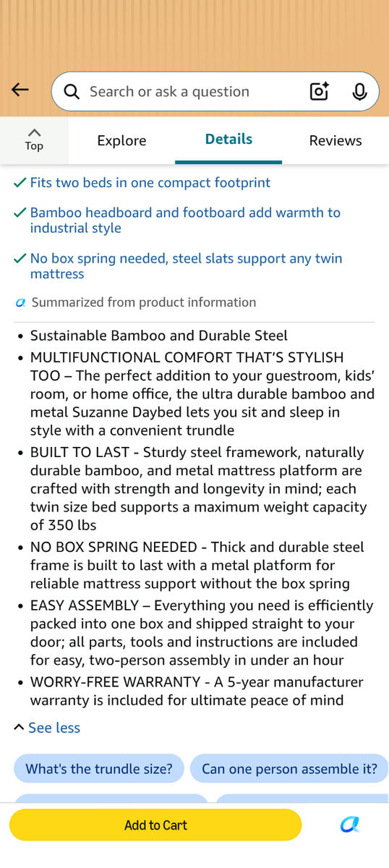Ask What's the trundle size?
Screen dimensions: 389x868
pos(99,768)
